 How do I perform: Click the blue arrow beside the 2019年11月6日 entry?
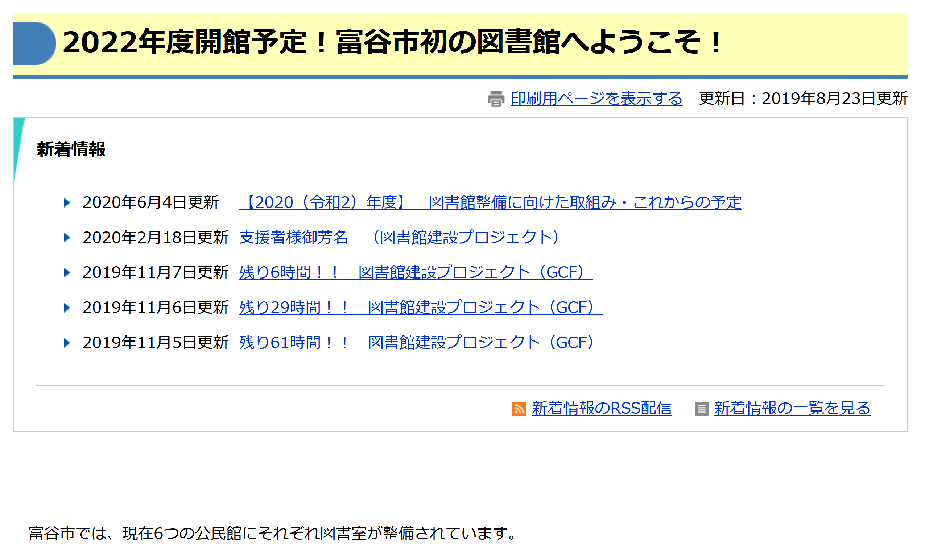tap(67, 307)
